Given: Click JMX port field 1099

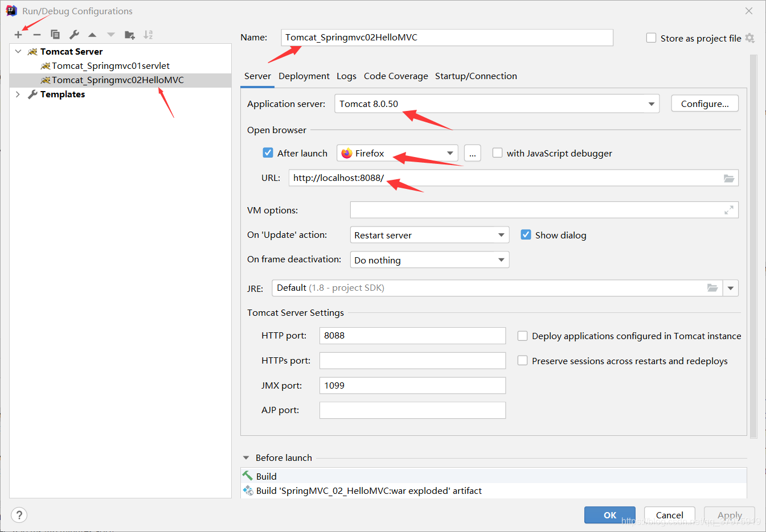Looking at the screenshot, I should coord(412,386).
